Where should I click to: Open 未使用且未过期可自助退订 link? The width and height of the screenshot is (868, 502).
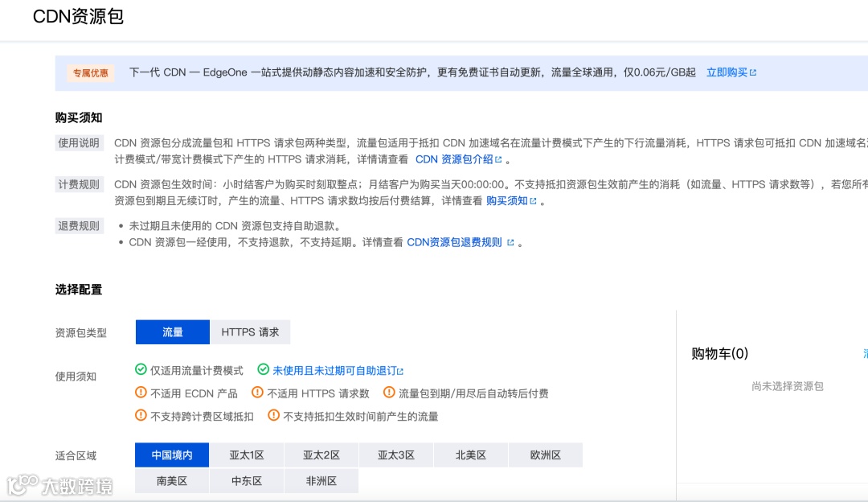[x=334, y=371]
